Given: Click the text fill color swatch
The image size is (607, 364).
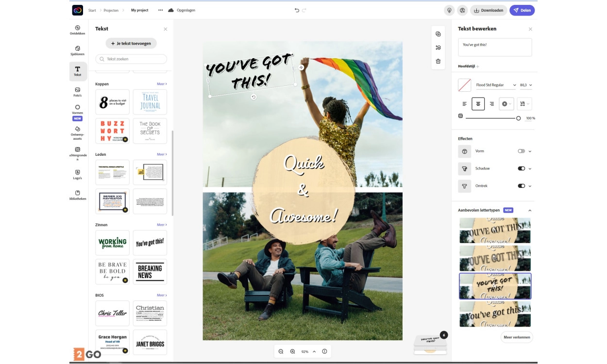Looking at the screenshot, I should [x=465, y=85].
